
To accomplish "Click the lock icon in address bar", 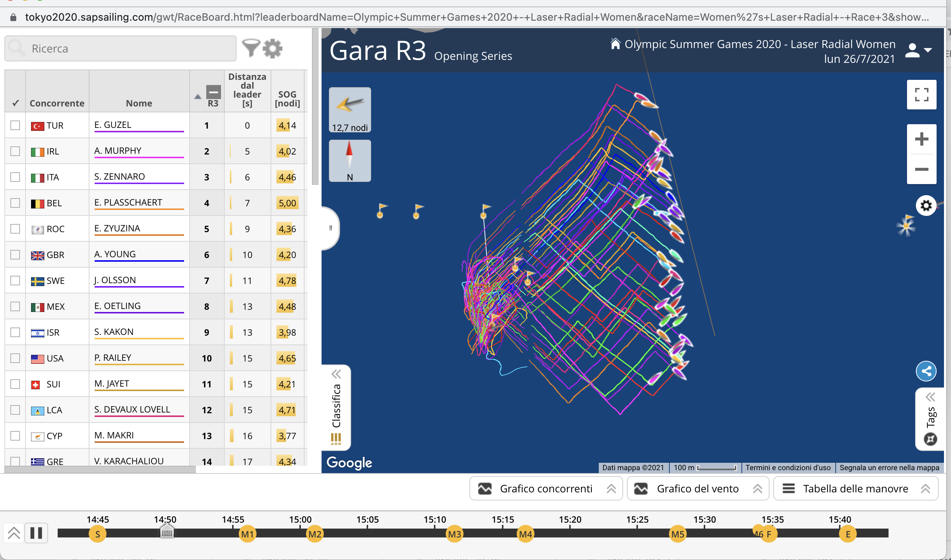I will tap(13, 17).
